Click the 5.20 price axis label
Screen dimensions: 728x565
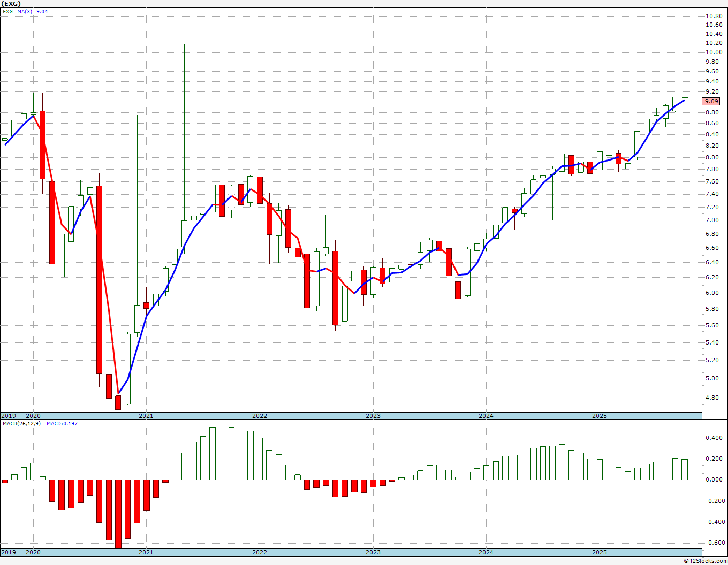point(712,360)
